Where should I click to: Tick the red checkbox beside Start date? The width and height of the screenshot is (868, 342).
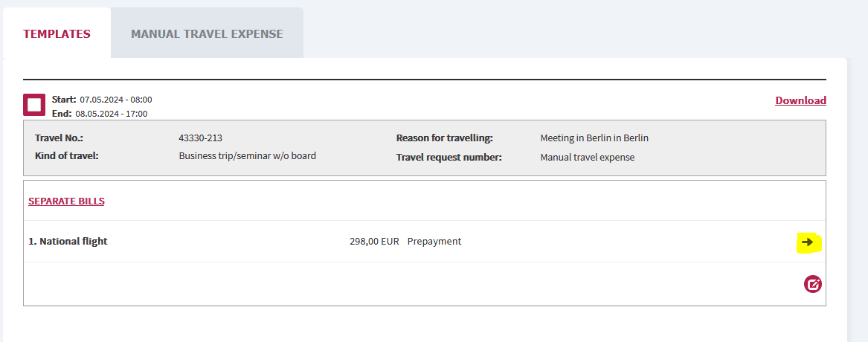click(34, 105)
